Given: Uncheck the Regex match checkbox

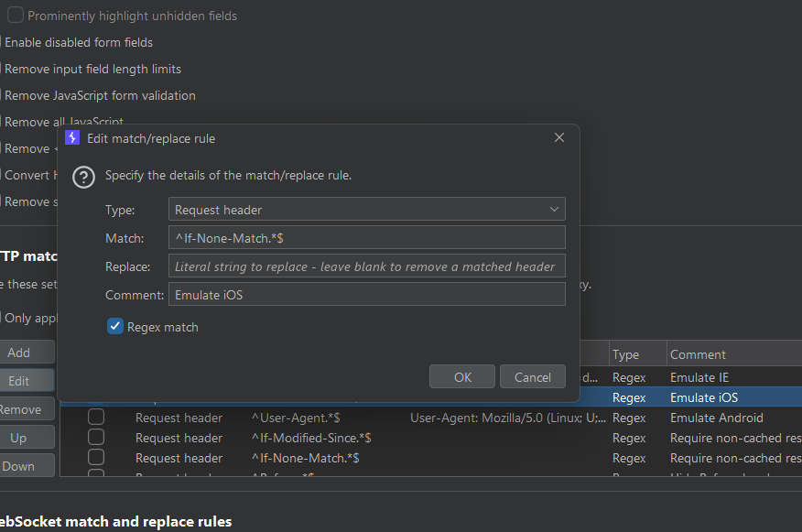Looking at the screenshot, I should click(115, 326).
